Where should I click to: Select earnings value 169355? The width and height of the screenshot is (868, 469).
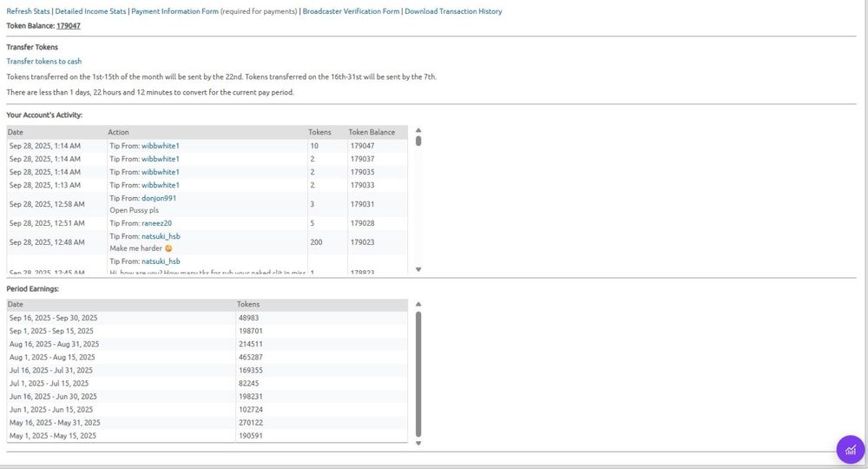(251, 371)
